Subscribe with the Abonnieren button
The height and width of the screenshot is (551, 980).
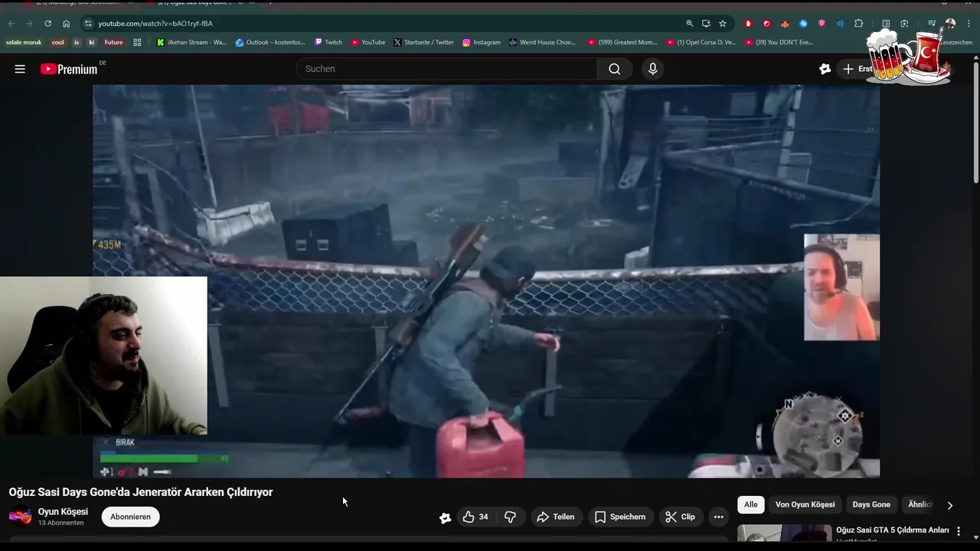[130, 517]
